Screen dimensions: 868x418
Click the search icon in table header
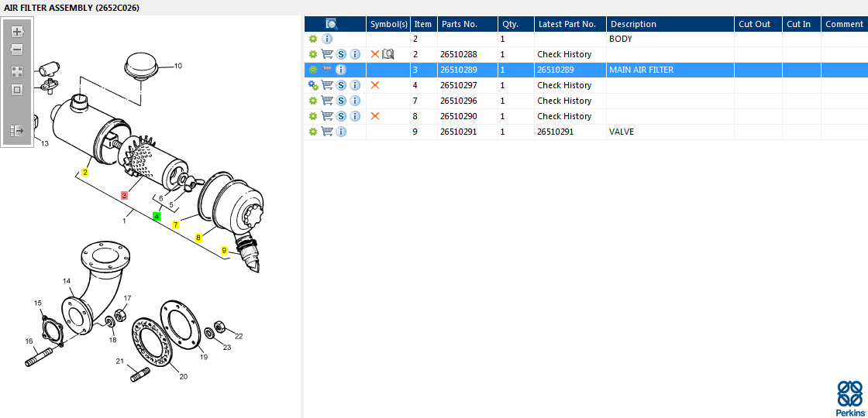point(332,24)
